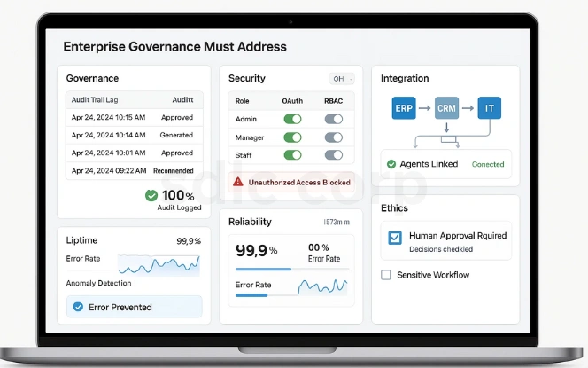Click the Conected status link
Screen dimensions: 588x368
pos(488,164)
